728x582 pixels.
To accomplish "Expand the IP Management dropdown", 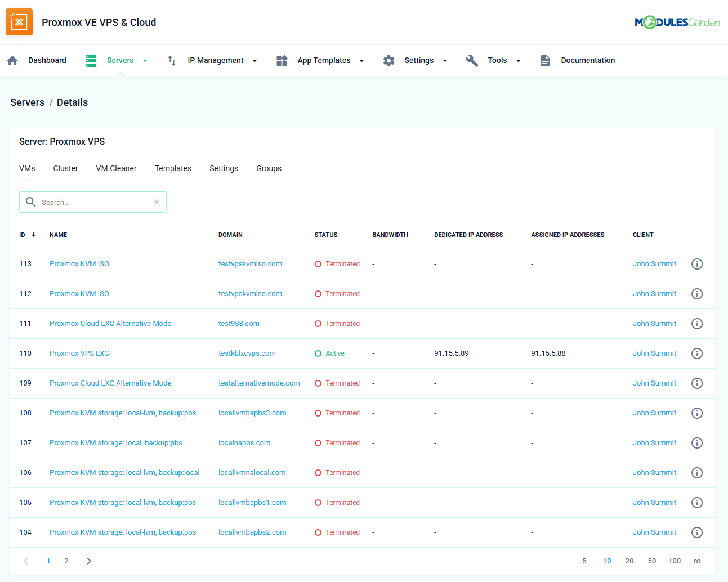I will click(254, 61).
